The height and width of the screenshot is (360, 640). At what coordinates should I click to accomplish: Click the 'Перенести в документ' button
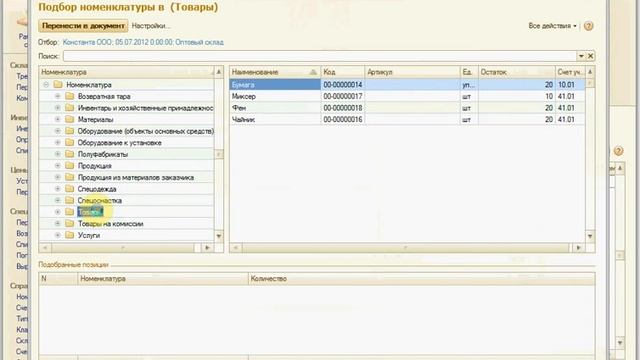tap(83, 26)
